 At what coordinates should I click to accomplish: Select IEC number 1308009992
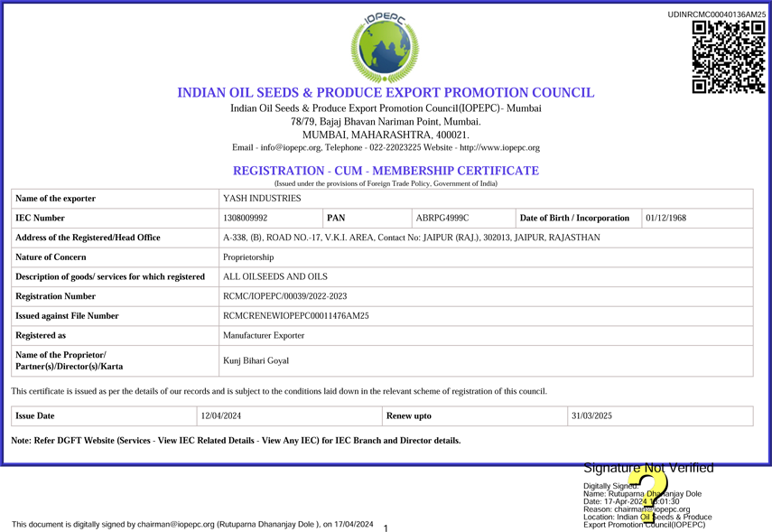(246, 218)
